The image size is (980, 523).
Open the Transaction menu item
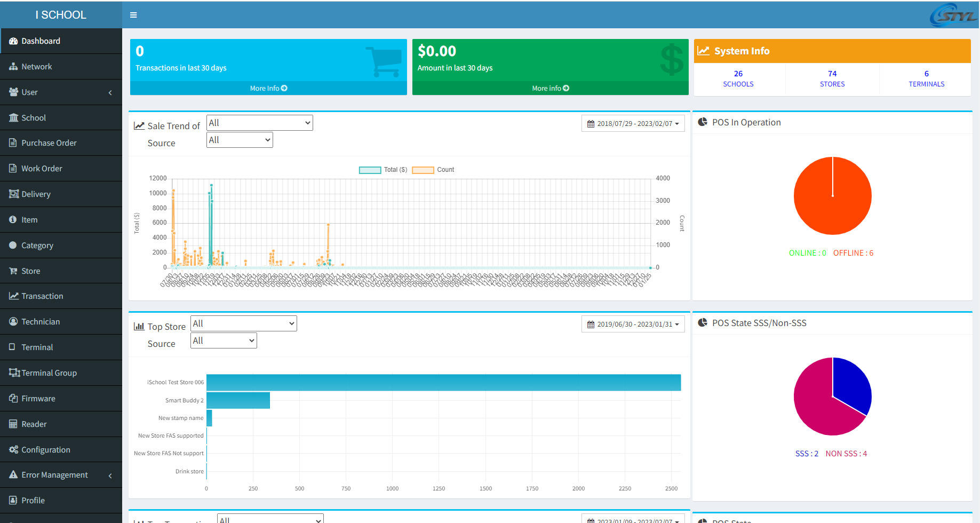pyautogui.click(x=42, y=296)
